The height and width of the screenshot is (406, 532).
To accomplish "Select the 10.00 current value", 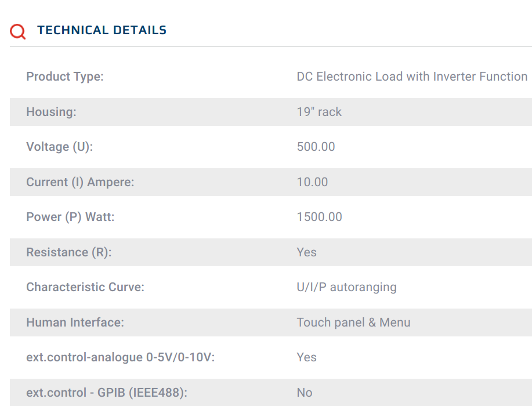I will point(312,182).
